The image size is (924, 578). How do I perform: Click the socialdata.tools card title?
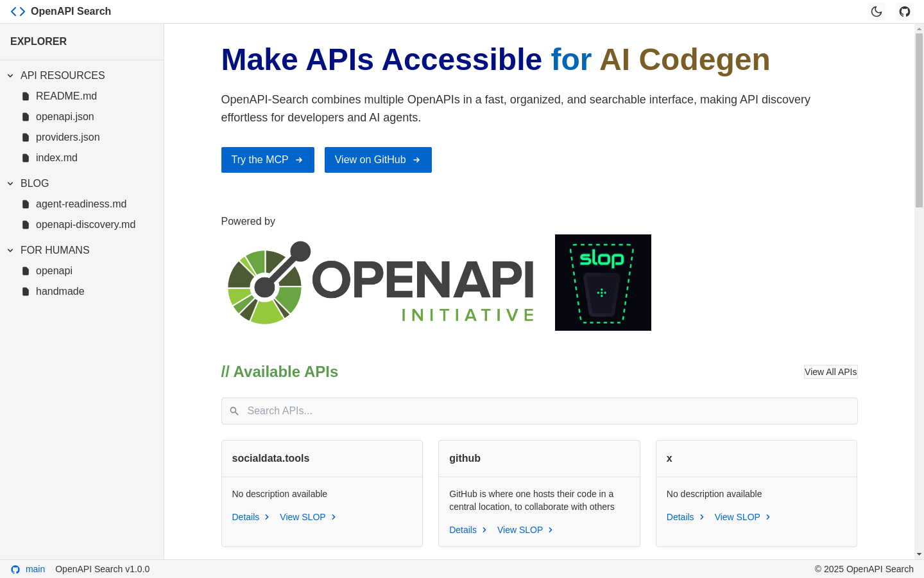pos(271,459)
